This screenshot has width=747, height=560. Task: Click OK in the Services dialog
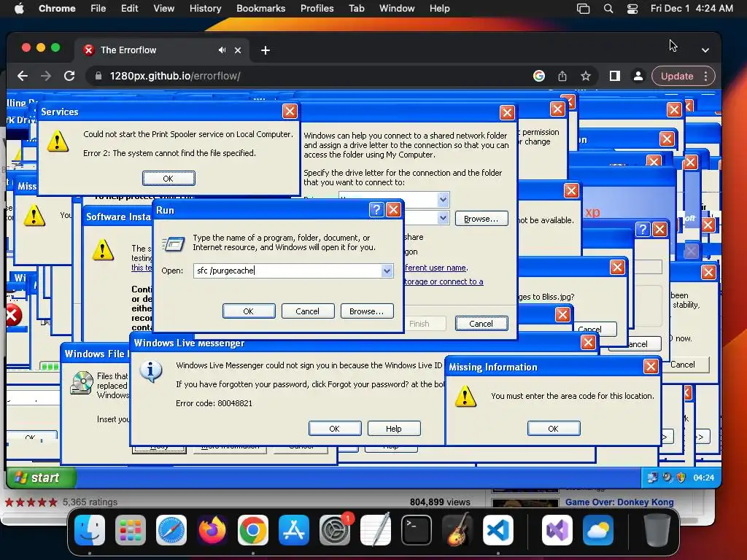pos(169,179)
